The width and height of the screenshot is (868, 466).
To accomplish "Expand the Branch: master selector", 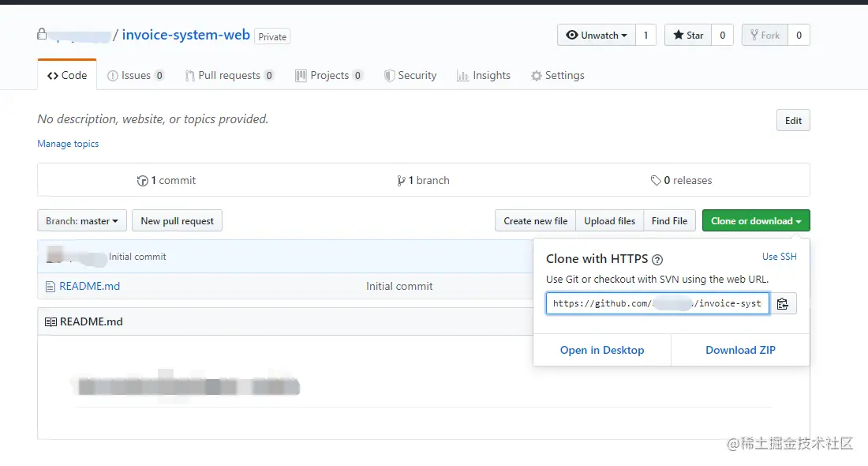I will [x=82, y=220].
